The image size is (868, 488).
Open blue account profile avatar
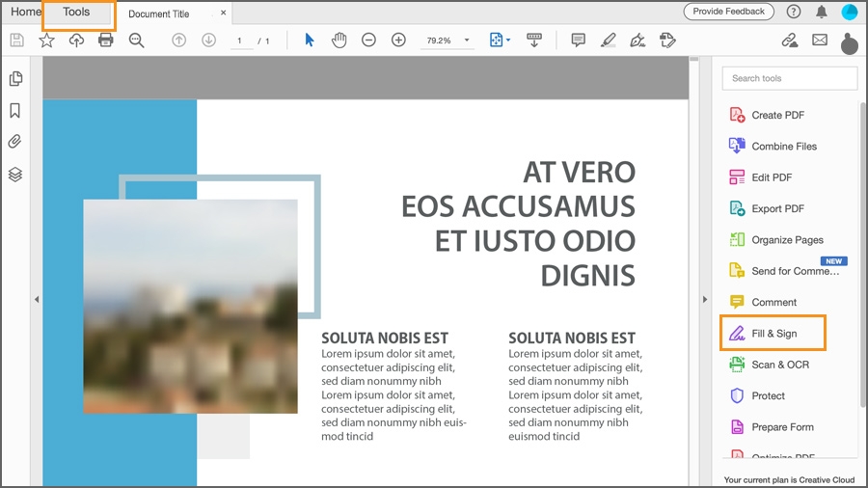coord(849,12)
